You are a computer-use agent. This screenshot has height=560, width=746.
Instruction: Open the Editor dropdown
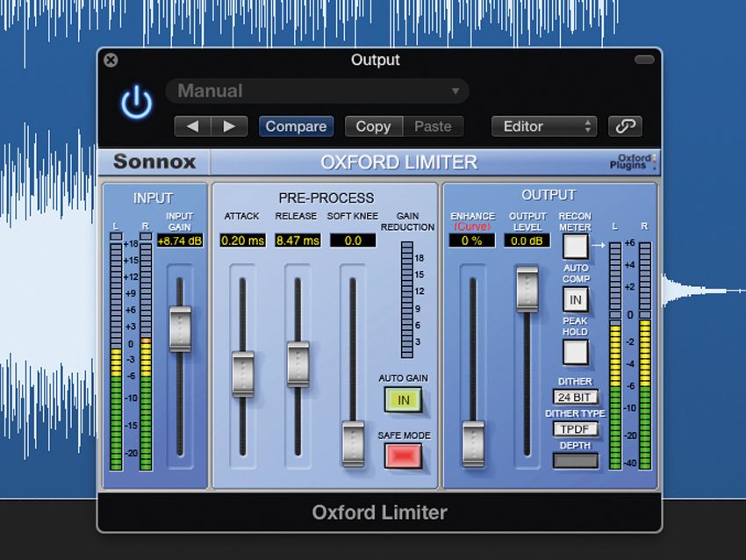[x=543, y=126]
